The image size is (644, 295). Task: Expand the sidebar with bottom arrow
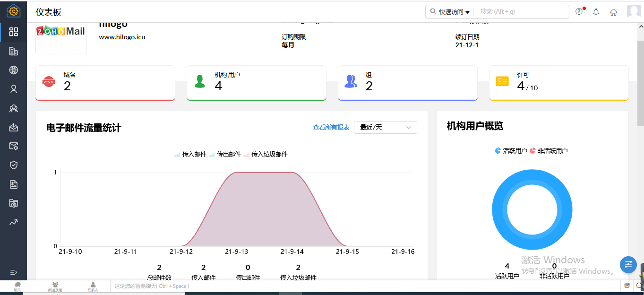[13, 272]
